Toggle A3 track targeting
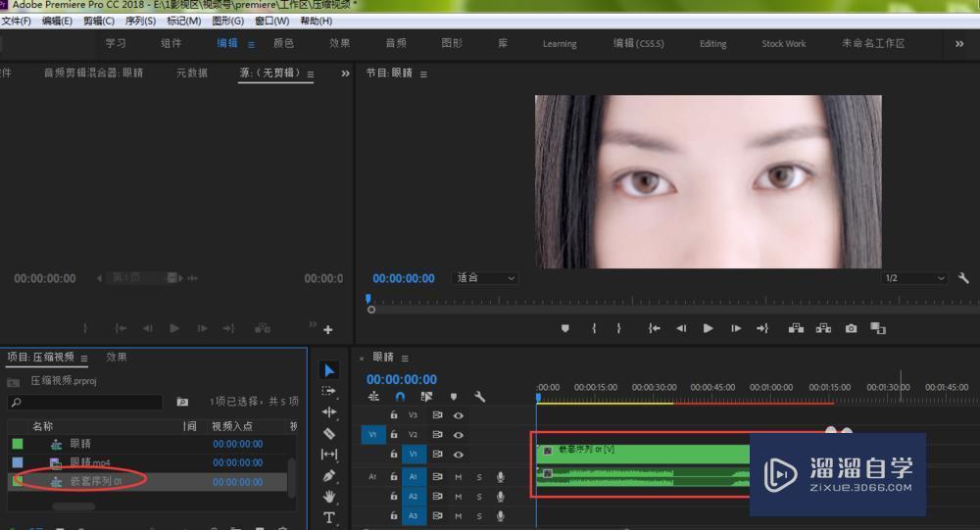Screen dimensions: 980x530 point(414,515)
